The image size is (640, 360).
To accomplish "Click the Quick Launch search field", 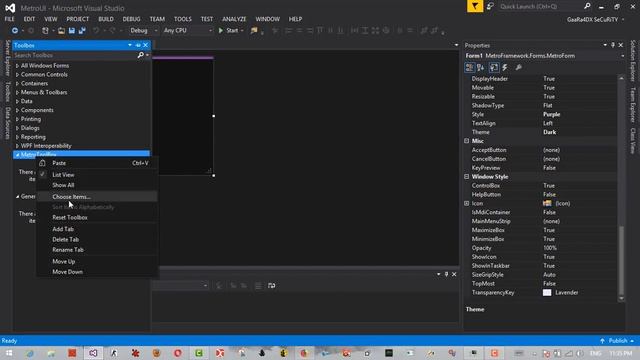I will coord(540,7).
